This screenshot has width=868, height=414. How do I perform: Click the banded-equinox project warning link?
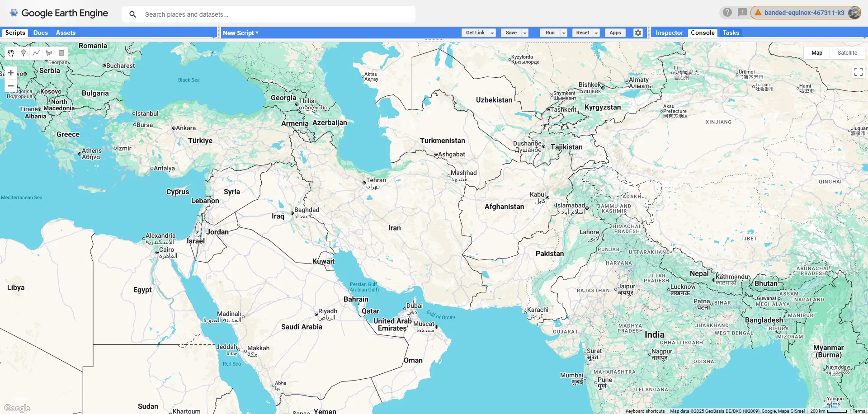[804, 13]
